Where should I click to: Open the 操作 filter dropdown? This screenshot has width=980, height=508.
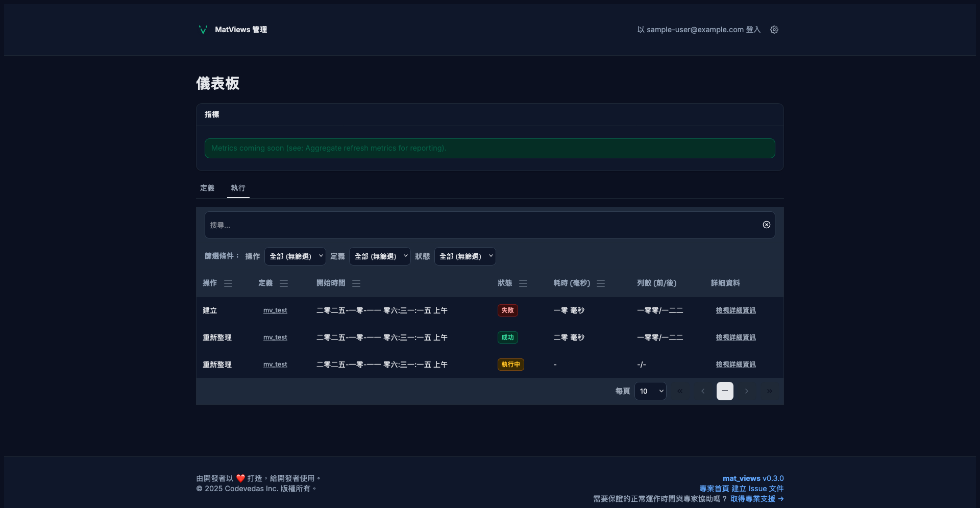[295, 256]
